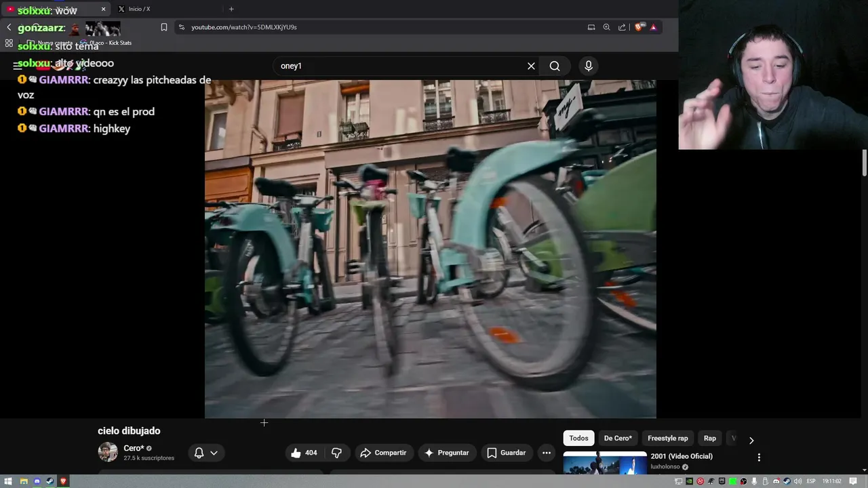Open the new tab plus button
The height and width of the screenshot is (488, 868).
click(231, 9)
